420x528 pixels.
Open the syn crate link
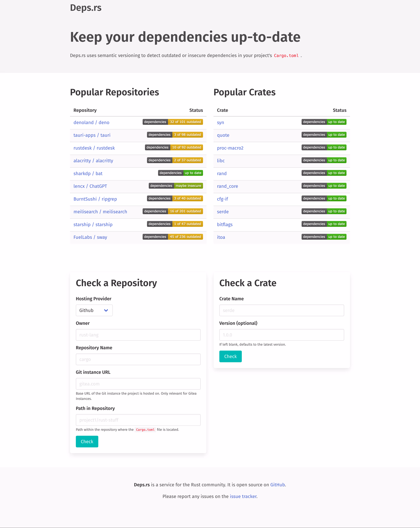220,122
